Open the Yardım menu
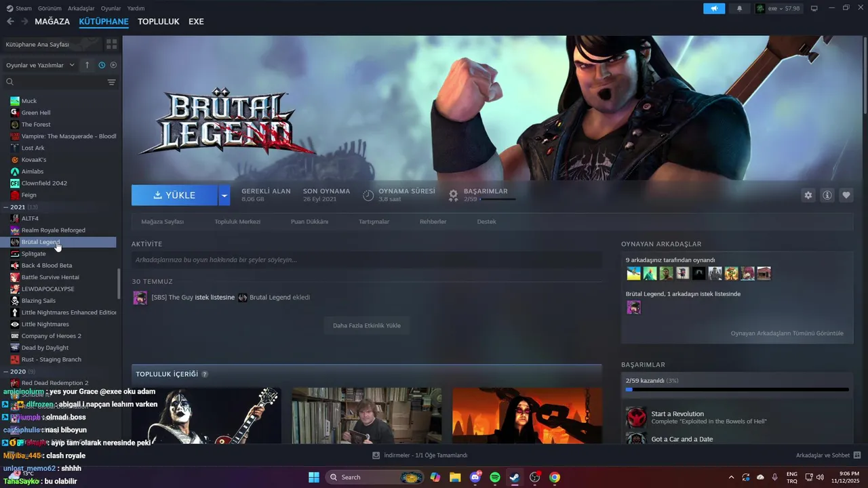 tap(136, 8)
